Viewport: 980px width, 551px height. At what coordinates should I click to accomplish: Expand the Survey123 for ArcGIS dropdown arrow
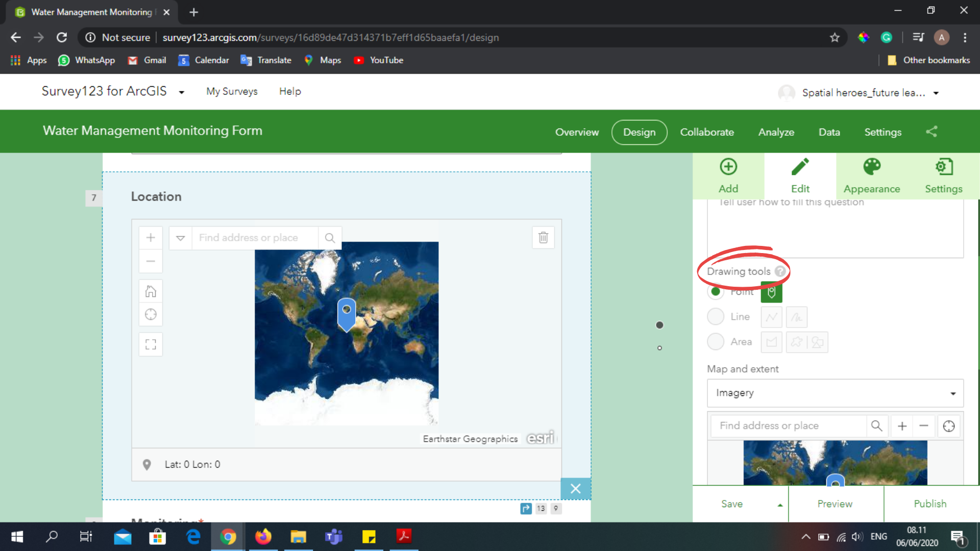click(x=181, y=92)
